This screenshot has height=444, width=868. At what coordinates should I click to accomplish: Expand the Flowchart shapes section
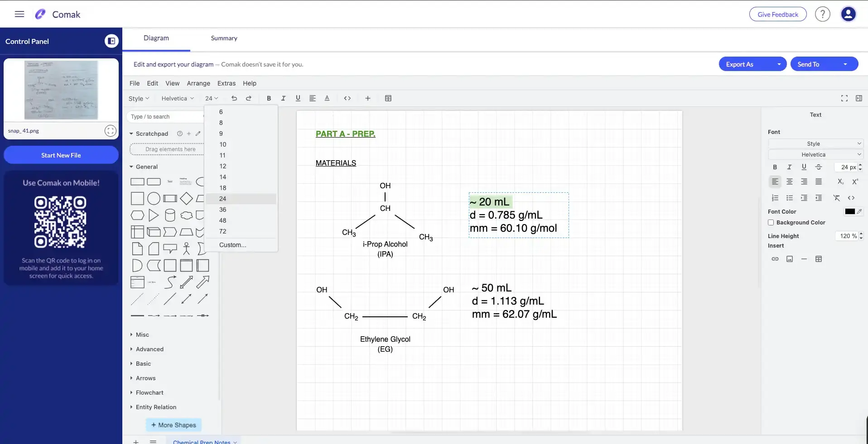[149, 393]
